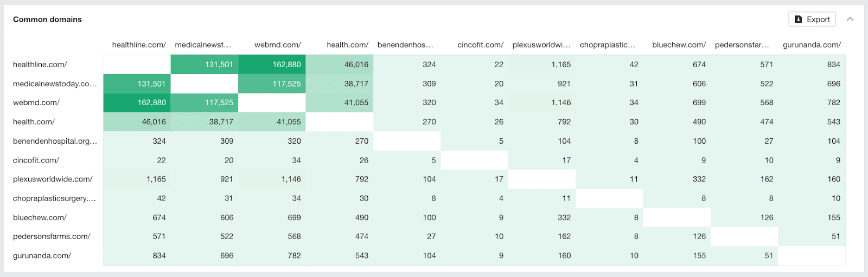868x277 pixels.
Task: Click the 117,525 cell in webmd.com row
Action: tap(205, 102)
